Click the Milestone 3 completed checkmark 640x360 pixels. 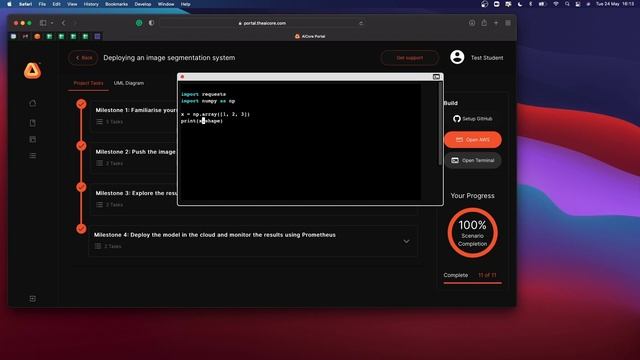coord(81,187)
